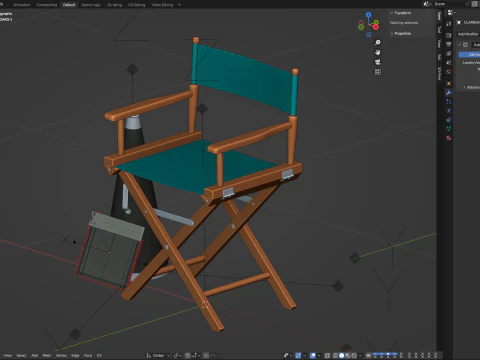Open the Face menu in viewport header
The height and width of the screenshot is (360, 480).
coord(88,355)
